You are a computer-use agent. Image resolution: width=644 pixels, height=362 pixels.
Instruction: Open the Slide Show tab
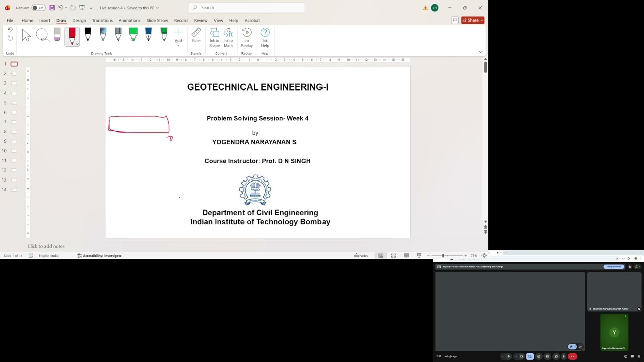[x=157, y=20]
